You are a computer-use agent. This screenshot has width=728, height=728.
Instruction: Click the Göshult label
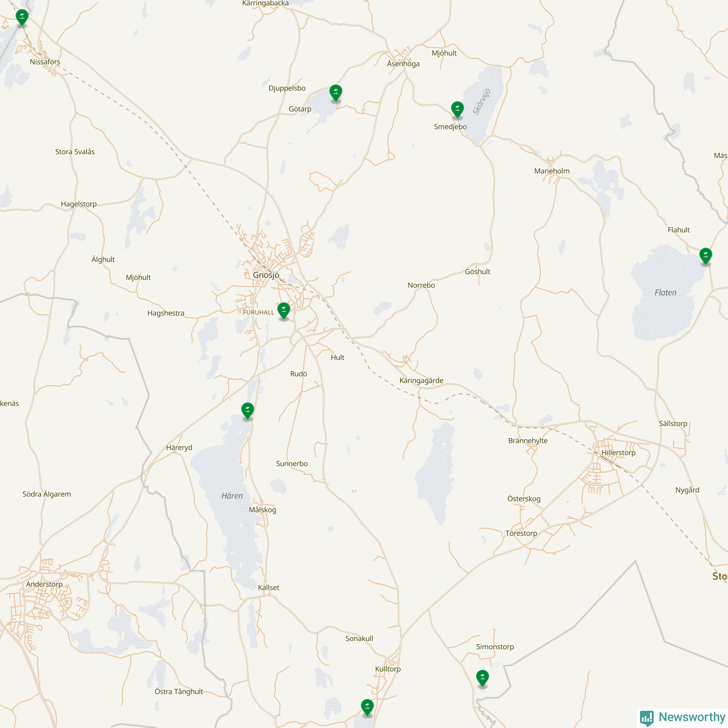[477, 272]
